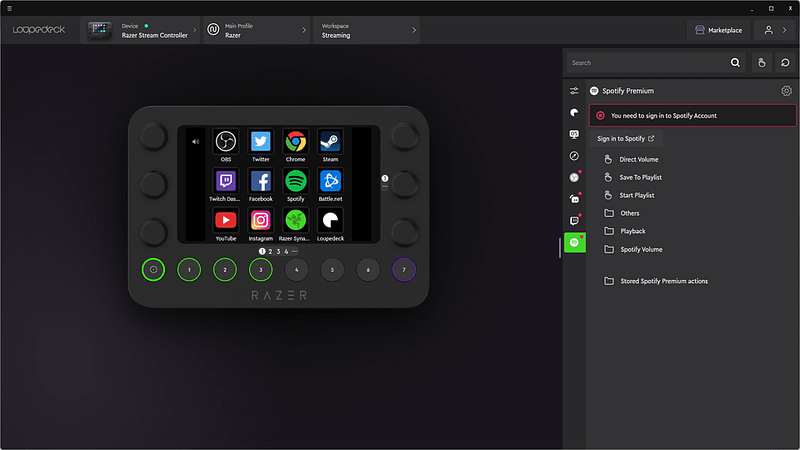The height and width of the screenshot is (450, 800).
Task: Open the Loupedeck plugin icon in sidebar
Action: click(x=574, y=113)
